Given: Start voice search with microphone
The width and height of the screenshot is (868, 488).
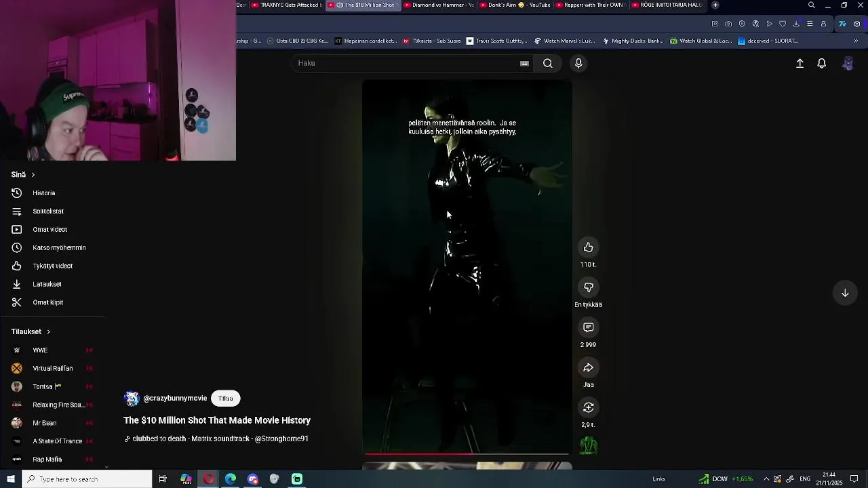Looking at the screenshot, I should (x=578, y=63).
